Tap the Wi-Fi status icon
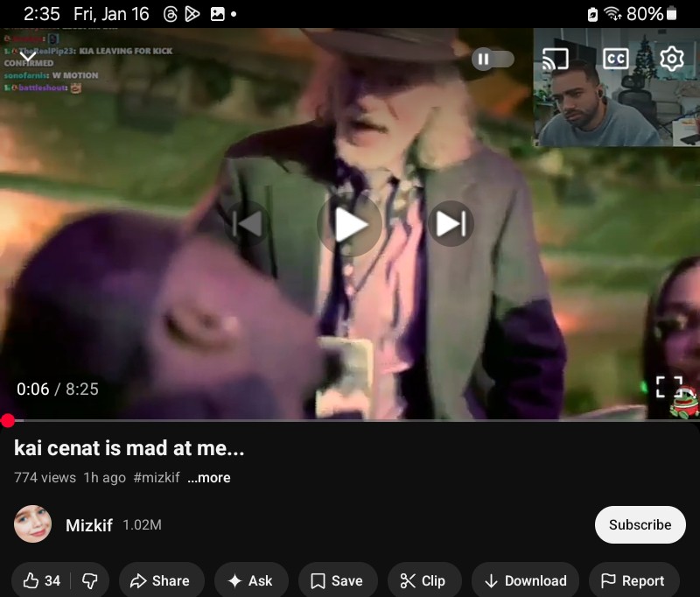Screen dimensions: 700x597 [x=612, y=14]
